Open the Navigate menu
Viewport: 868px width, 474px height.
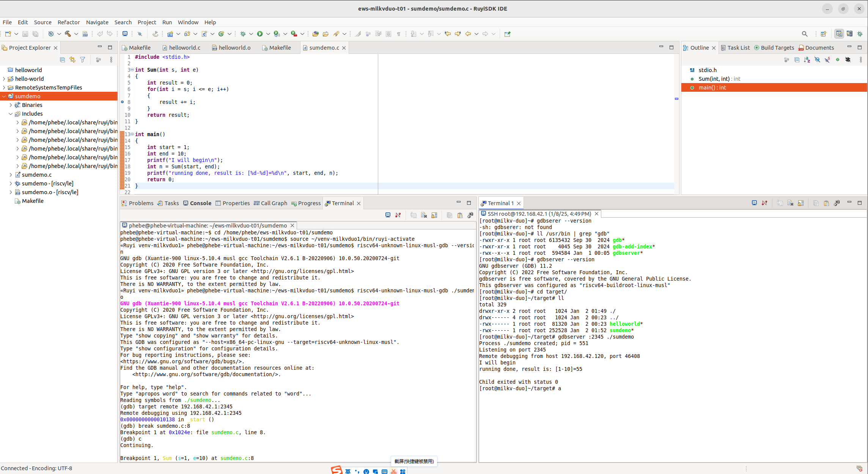coord(97,22)
